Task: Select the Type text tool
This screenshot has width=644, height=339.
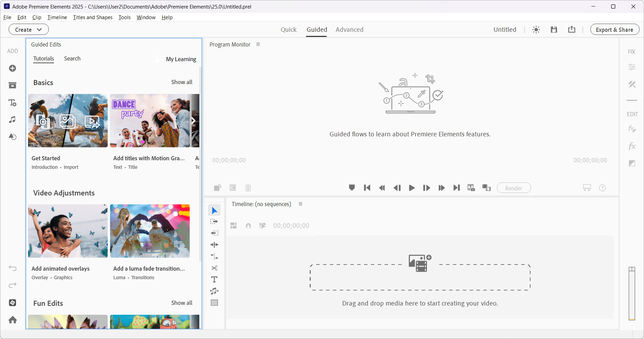Action: coord(214,280)
